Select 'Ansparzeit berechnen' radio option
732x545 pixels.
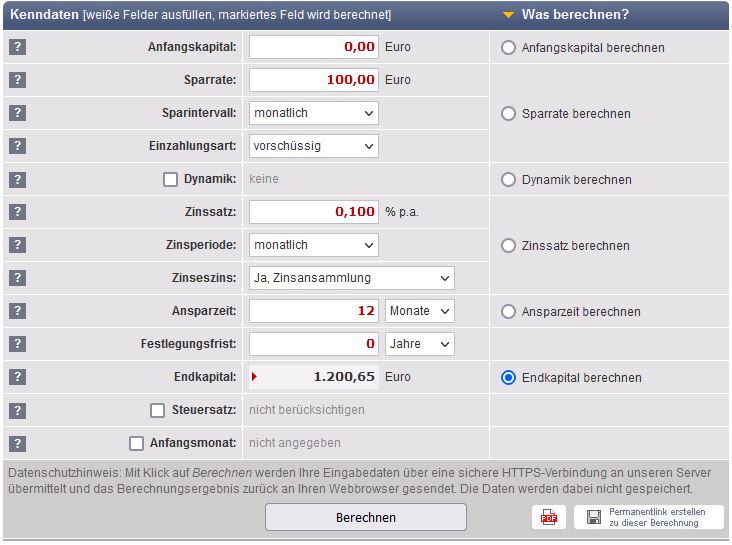508,311
